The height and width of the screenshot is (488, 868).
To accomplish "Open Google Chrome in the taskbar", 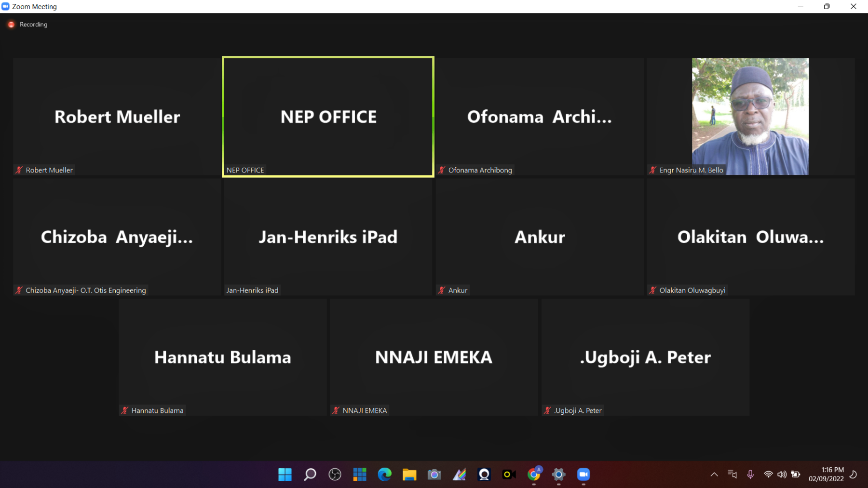I will [x=534, y=475].
